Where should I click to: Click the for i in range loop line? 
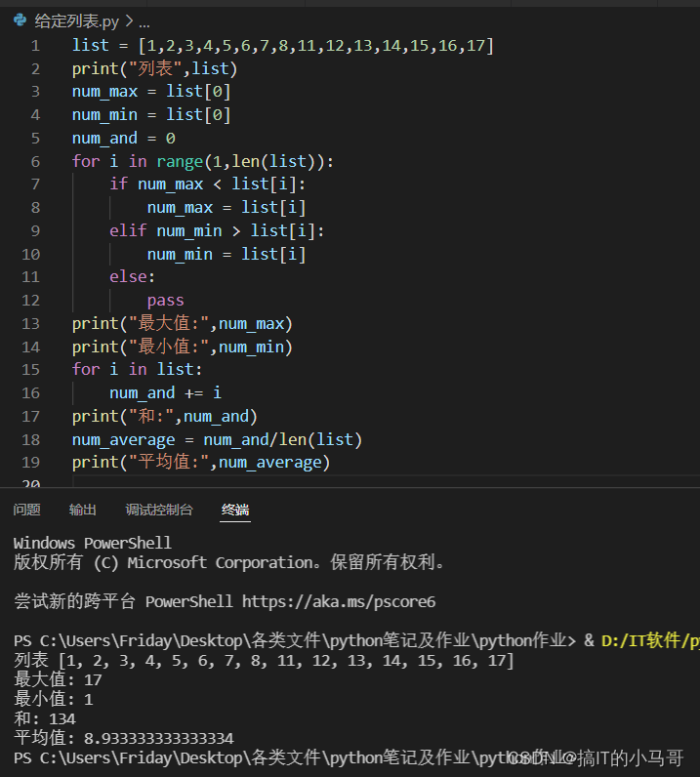[203, 161]
